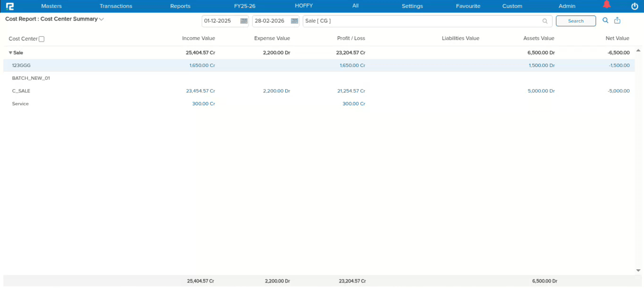Open the Favourite menu
This screenshot has width=644, height=288.
[x=468, y=6]
